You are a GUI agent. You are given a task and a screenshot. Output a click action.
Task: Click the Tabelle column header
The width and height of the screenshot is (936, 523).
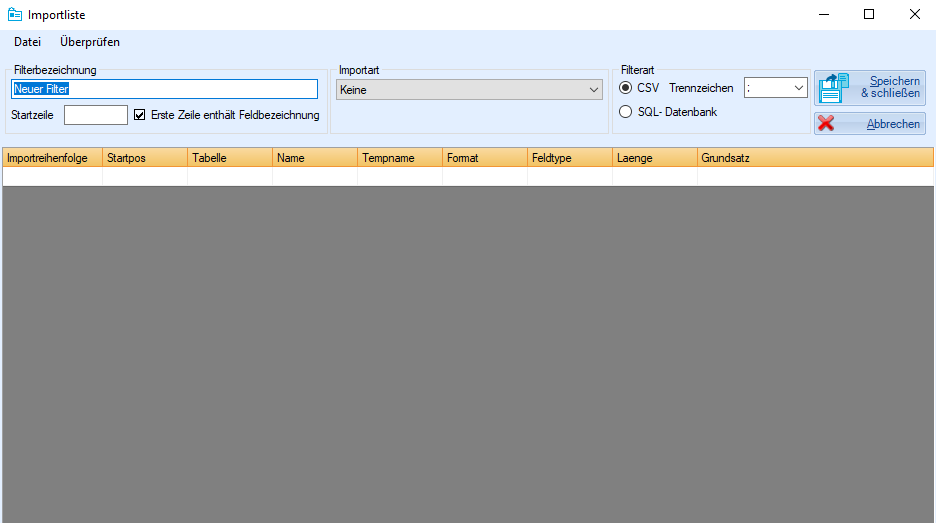[x=230, y=158]
